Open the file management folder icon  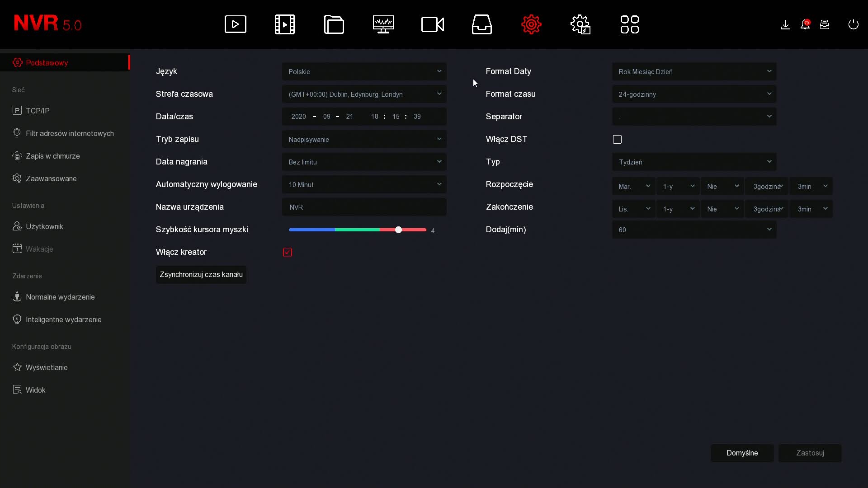(334, 24)
